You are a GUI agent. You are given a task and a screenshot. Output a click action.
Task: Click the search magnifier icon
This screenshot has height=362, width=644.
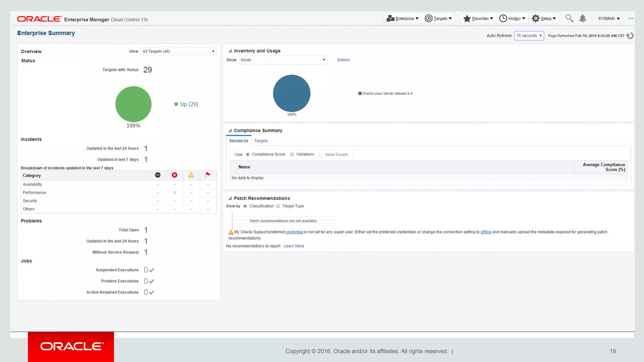[x=569, y=18]
